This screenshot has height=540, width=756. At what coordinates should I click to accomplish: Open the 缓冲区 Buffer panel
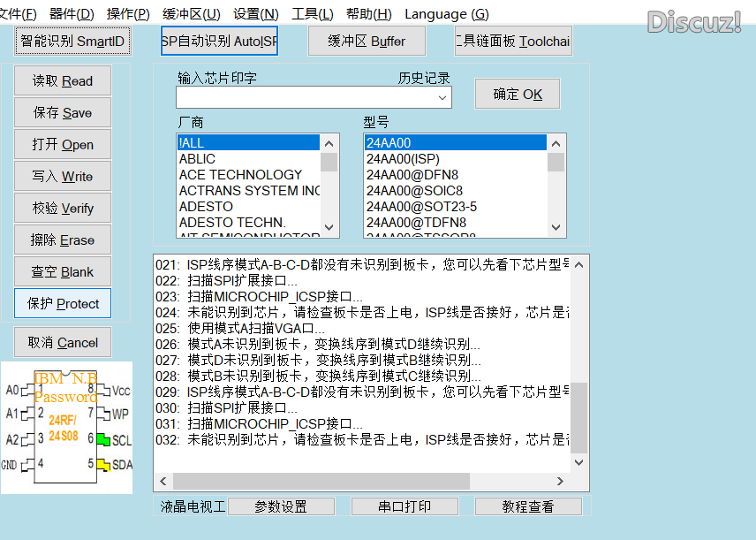pyautogui.click(x=367, y=42)
